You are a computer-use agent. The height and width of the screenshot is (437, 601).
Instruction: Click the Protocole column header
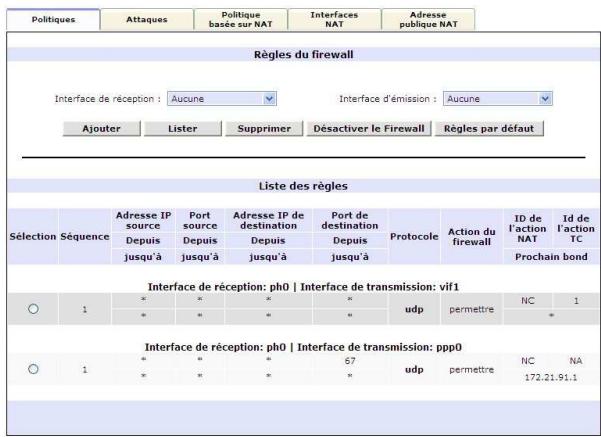point(414,237)
